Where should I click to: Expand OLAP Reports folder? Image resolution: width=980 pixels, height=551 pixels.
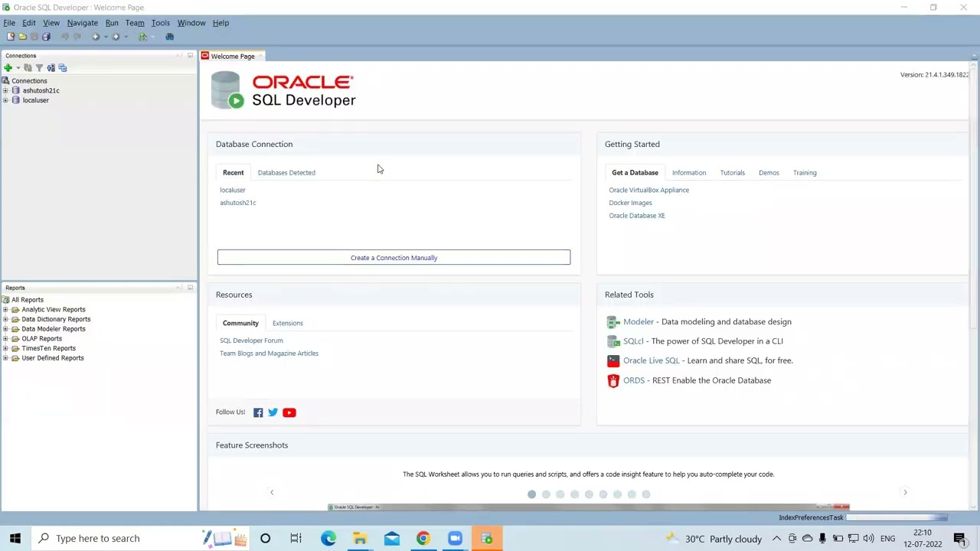coord(5,339)
